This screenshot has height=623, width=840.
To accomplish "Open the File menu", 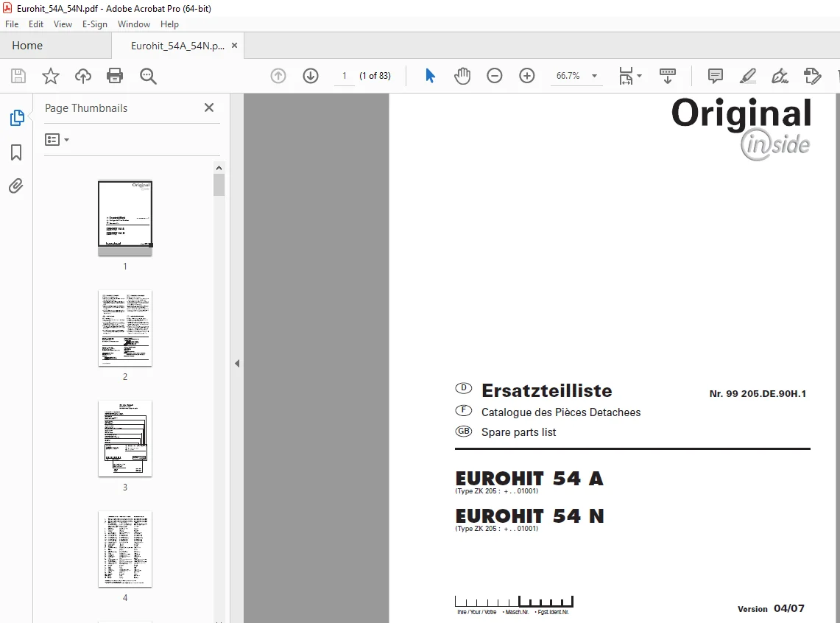I will [x=12, y=24].
